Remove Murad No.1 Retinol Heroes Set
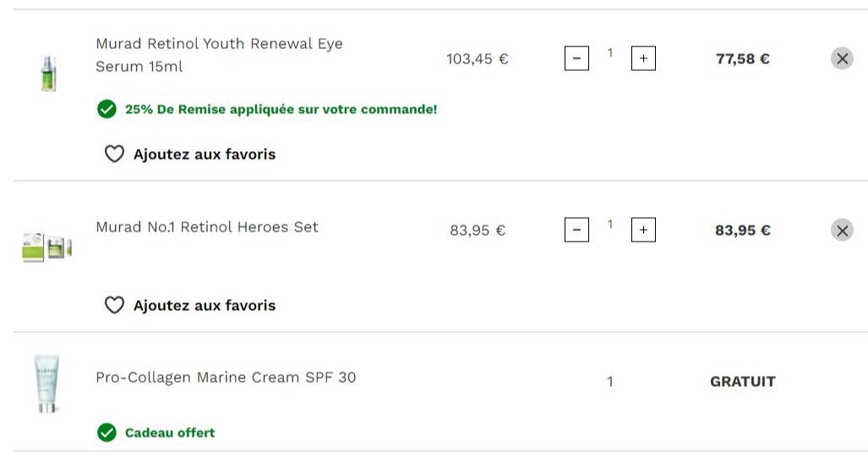The width and height of the screenshot is (868, 457). point(842,230)
